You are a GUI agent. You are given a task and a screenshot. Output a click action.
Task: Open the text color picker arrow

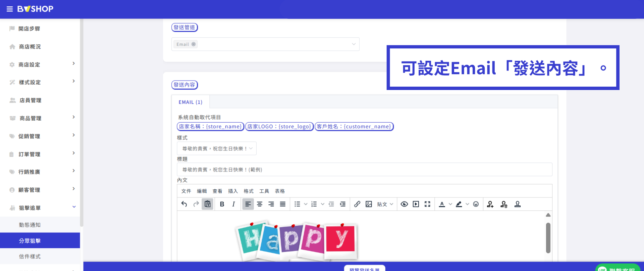click(x=450, y=204)
